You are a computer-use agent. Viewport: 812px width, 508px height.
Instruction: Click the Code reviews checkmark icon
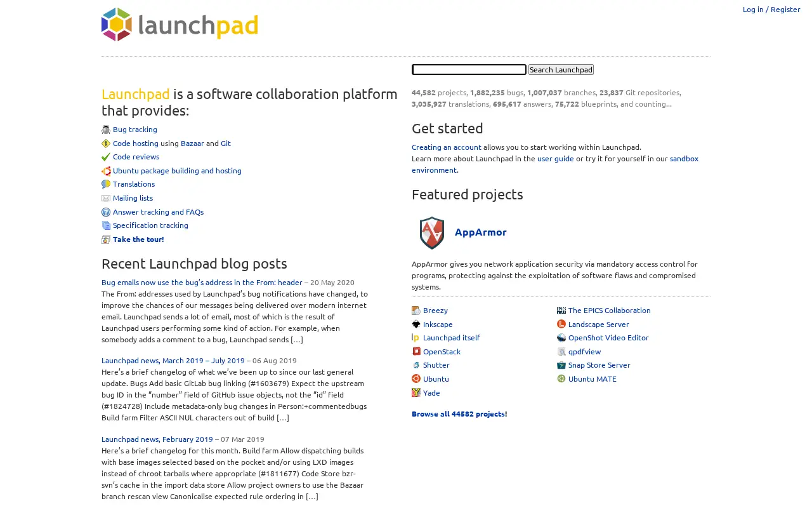click(x=106, y=157)
